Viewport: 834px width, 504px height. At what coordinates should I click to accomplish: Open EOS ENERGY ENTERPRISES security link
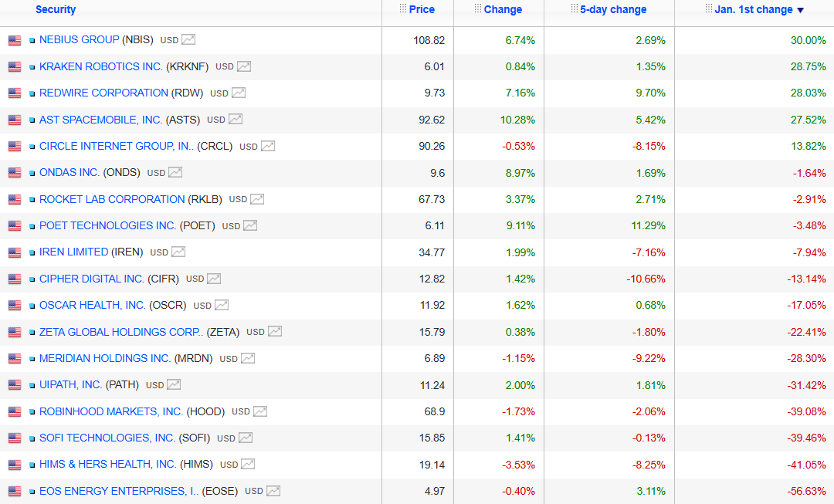pyautogui.click(x=119, y=491)
